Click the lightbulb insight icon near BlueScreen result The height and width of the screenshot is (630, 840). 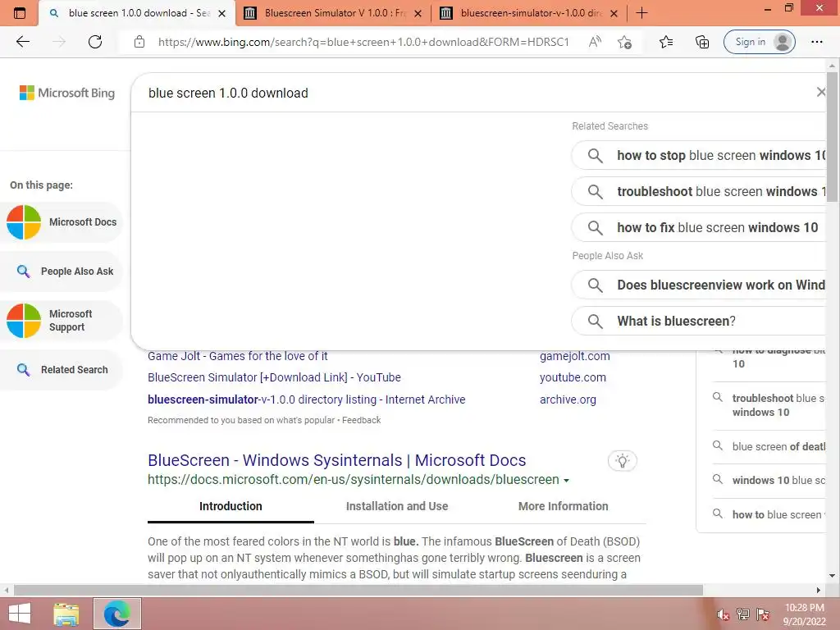622,461
